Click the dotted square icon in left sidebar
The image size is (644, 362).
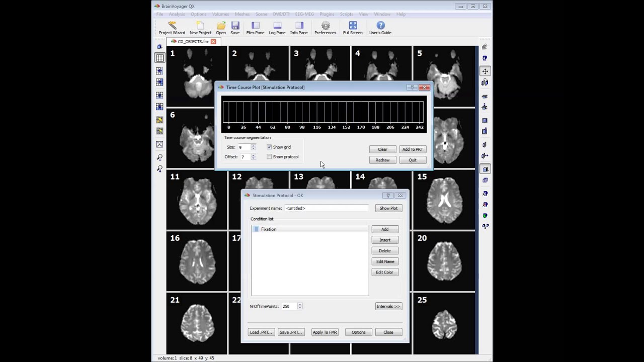pos(159,145)
